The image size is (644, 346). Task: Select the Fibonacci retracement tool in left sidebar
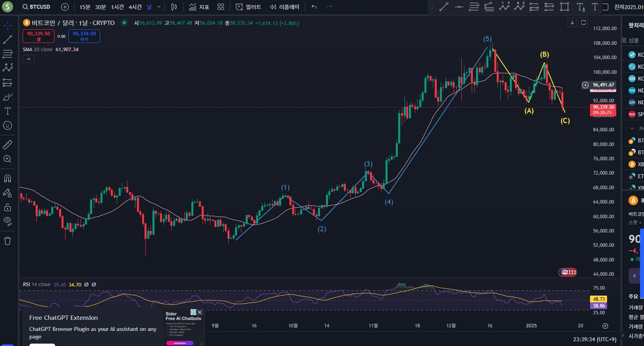[x=8, y=54]
